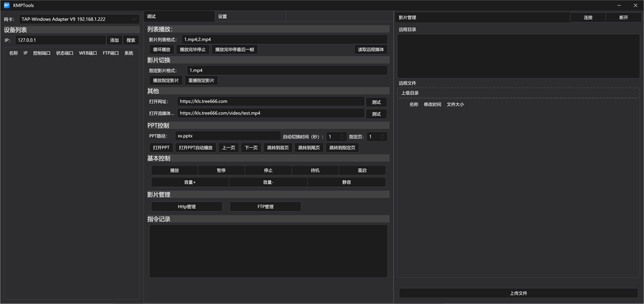Open the 网卡 network adapter dropdown
This screenshot has height=304, width=644.
click(x=79, y=20)
